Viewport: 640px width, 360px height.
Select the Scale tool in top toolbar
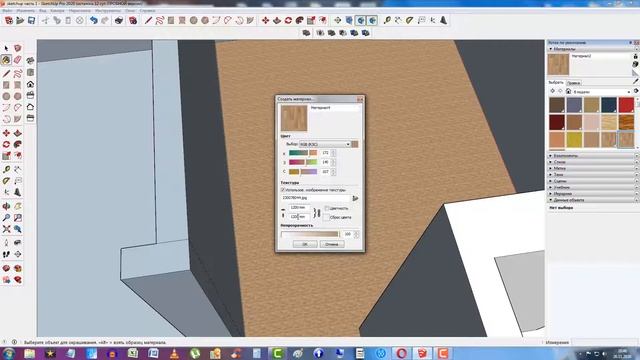311,20
